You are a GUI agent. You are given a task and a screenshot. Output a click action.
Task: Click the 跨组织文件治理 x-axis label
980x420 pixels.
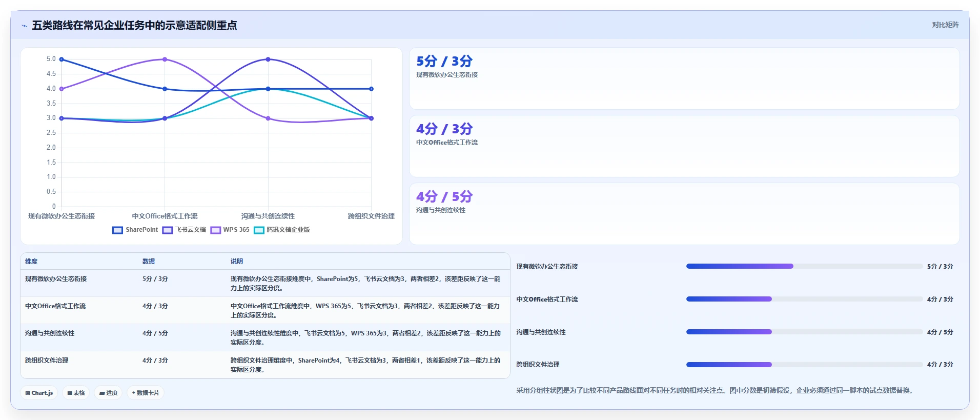coord(371,216)
